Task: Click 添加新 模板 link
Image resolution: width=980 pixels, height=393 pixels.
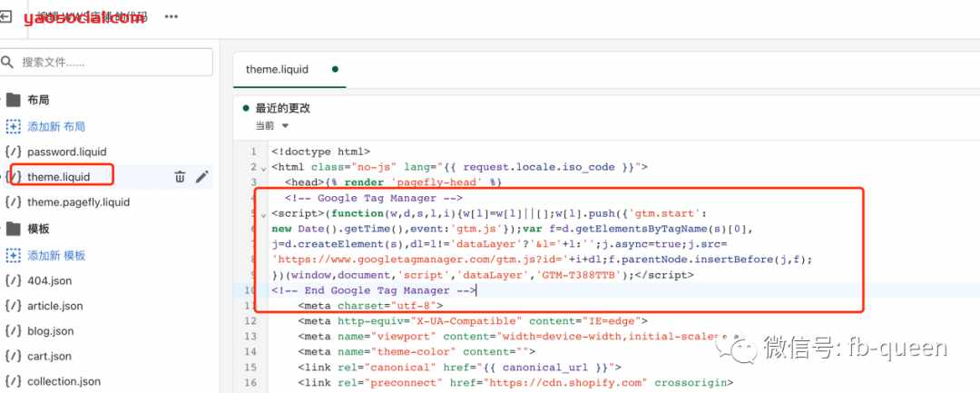Action: pyautogui.click(x=56, y=256)
